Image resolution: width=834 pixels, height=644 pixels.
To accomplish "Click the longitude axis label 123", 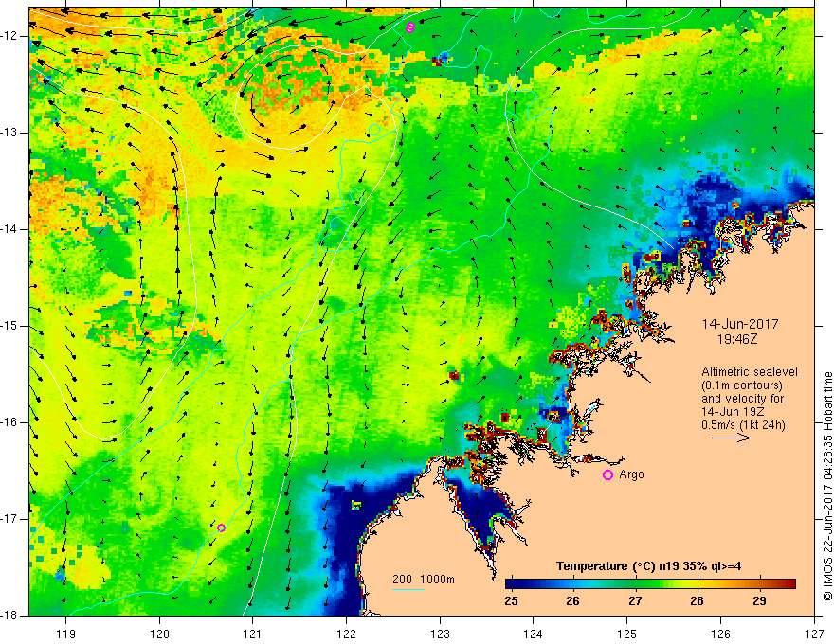I will coord(440,634).
